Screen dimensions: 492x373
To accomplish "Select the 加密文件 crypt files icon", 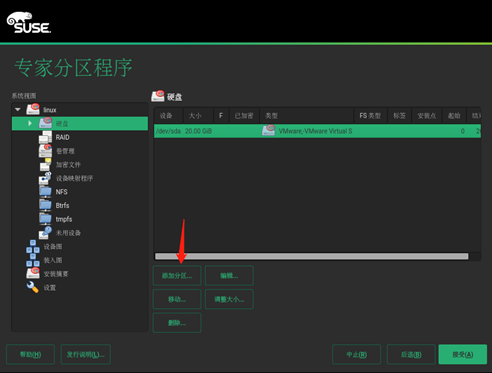I will (45, 164).
